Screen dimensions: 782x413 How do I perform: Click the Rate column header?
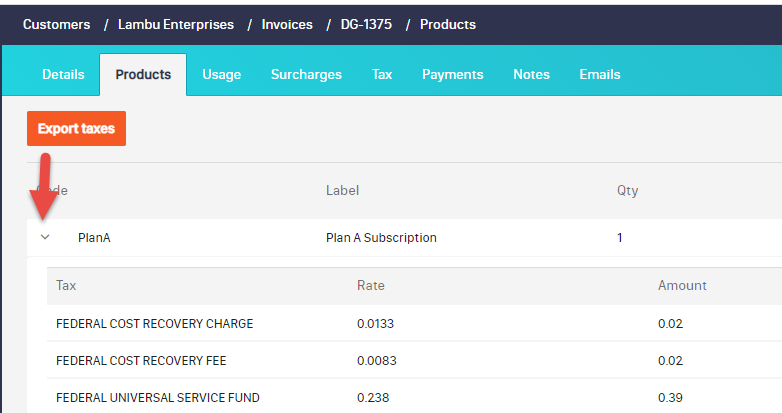coord(370,286)
